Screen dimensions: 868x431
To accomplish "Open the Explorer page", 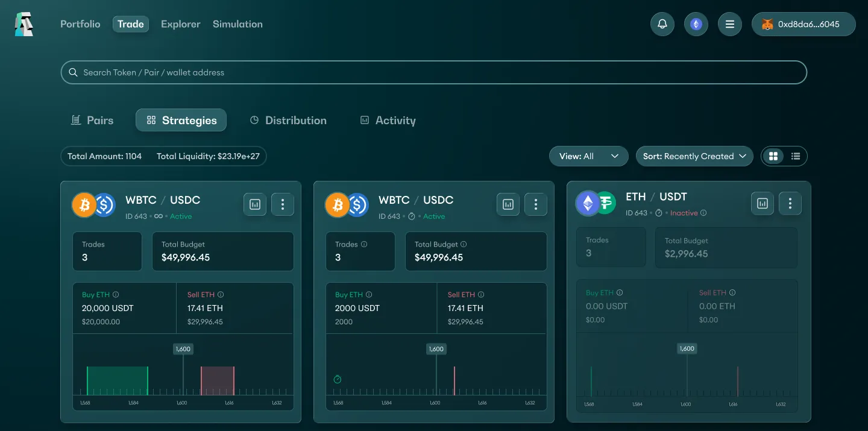I will (x=181, y=24).
